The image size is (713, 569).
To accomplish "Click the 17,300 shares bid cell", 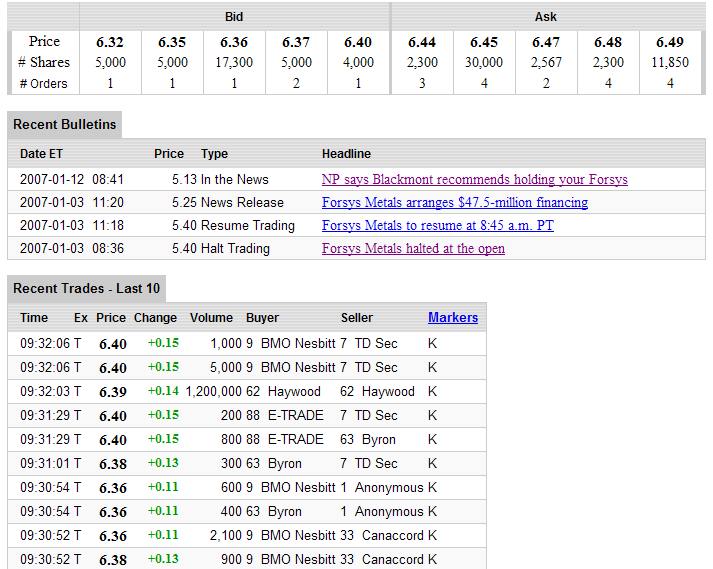I will [x=234, y=62].
